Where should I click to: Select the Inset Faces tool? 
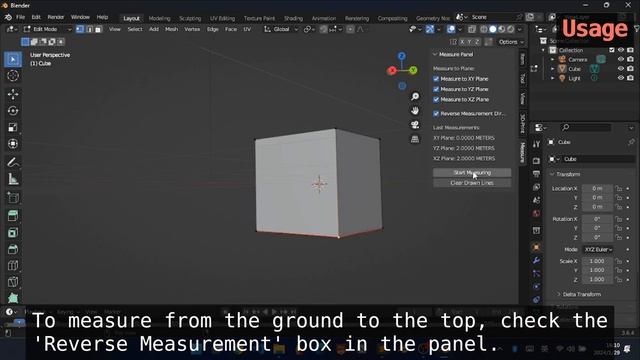point(13,233)
